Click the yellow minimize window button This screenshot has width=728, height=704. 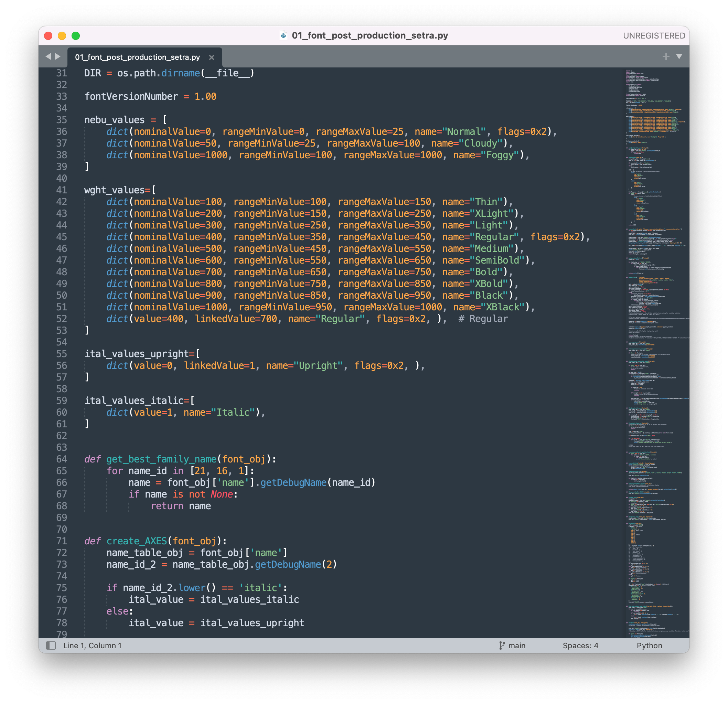click(62, 36)
